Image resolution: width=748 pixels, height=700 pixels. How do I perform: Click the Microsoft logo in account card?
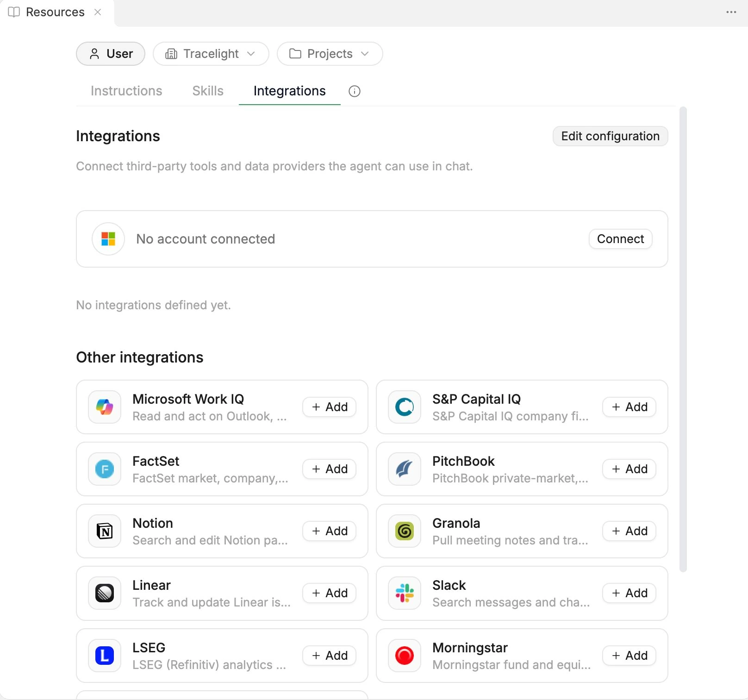pos(108,239)
